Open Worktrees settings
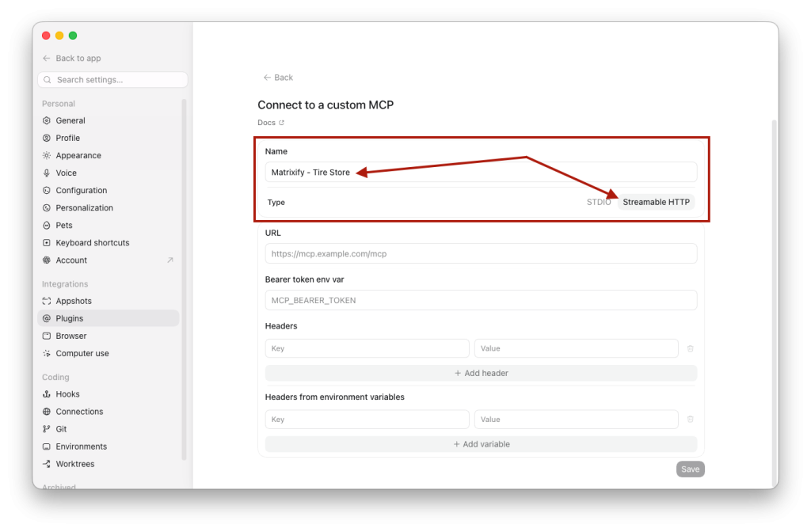This screenshot has height=532, width=811. [109, 464]
